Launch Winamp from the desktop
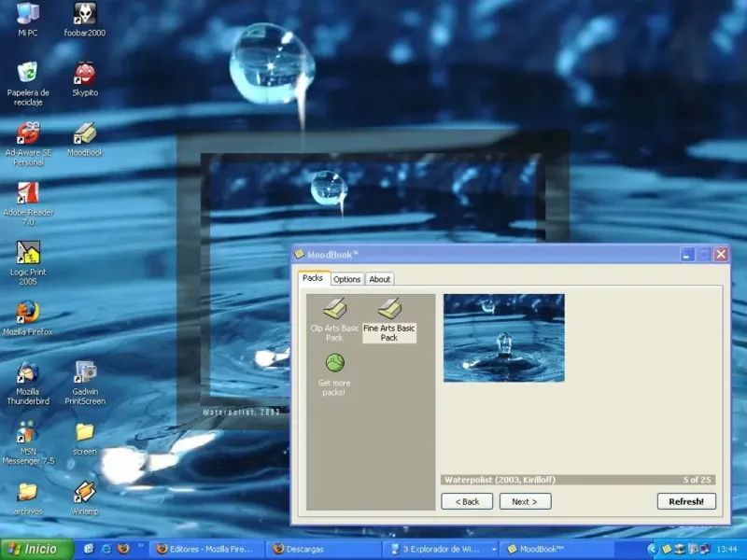747x560 pixels. click(85, 498)
